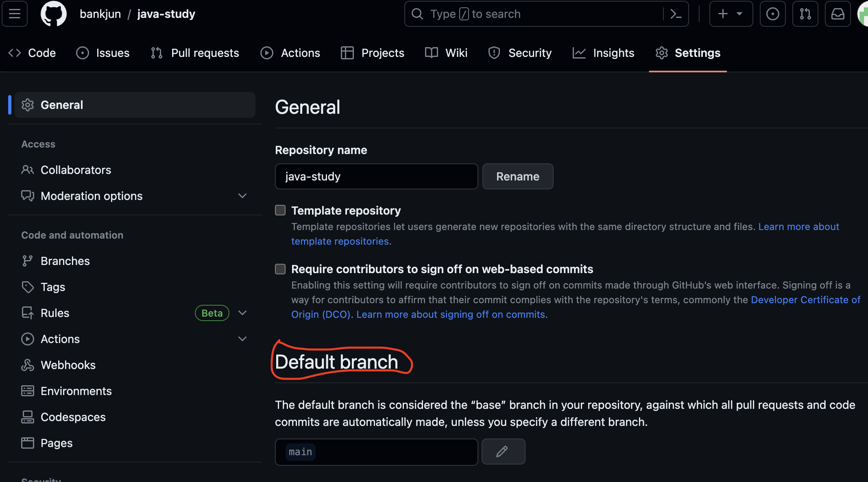Click pencil icon to edit default branch

[503, 452]
